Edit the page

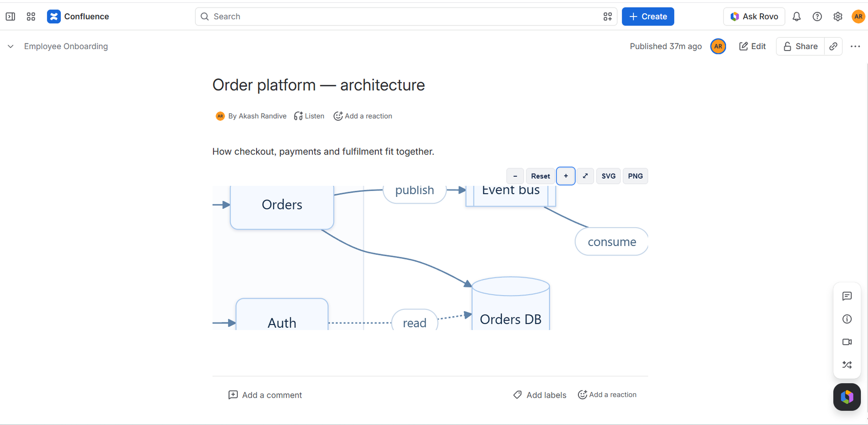click(x=752, y=46)
